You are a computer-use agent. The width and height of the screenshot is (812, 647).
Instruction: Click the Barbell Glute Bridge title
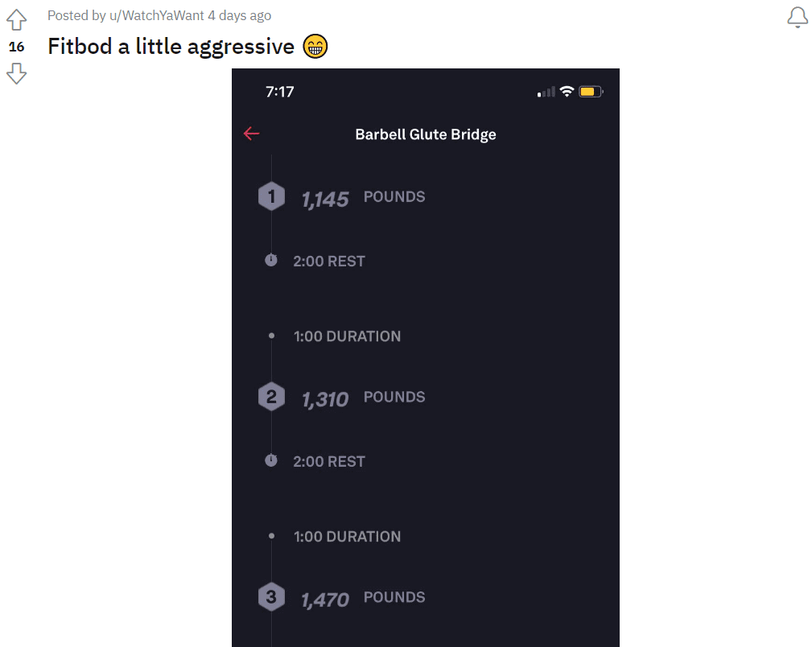(x=426, y=134)
